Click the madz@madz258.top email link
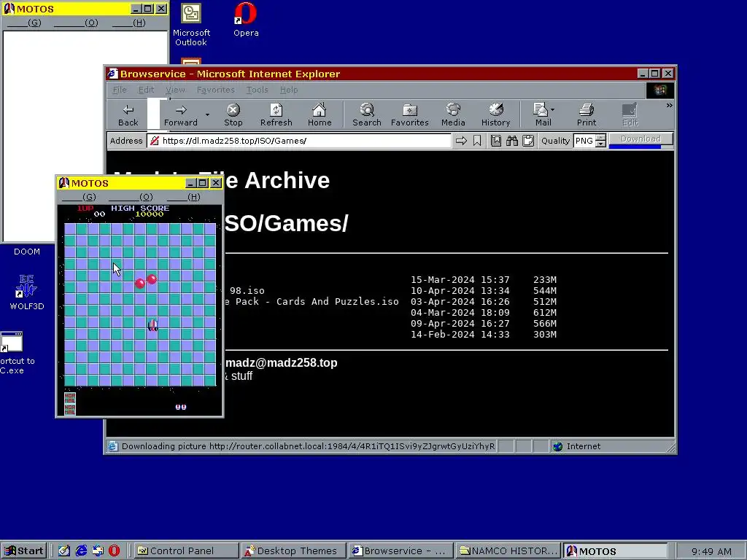747x560 pixels. (281, 362)
